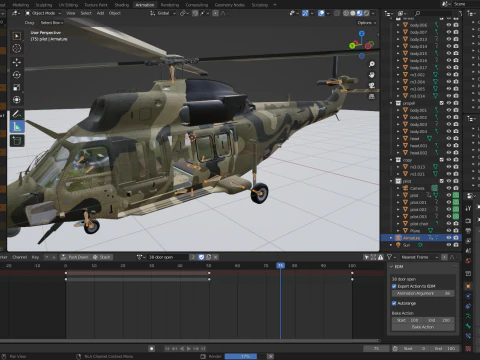Viewport: 480px width, 360px height.
Task: Open the Nearest Frame snapping dropdown
Action: (x=419, y=257)
